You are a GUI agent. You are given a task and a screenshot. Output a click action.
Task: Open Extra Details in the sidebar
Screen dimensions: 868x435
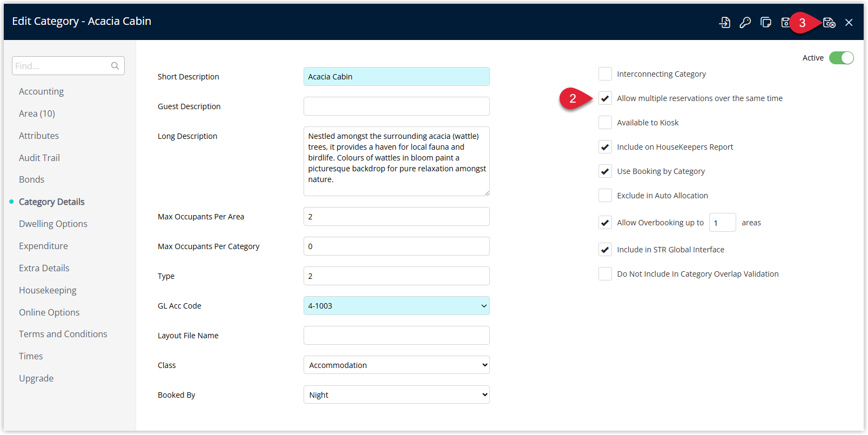44,268
